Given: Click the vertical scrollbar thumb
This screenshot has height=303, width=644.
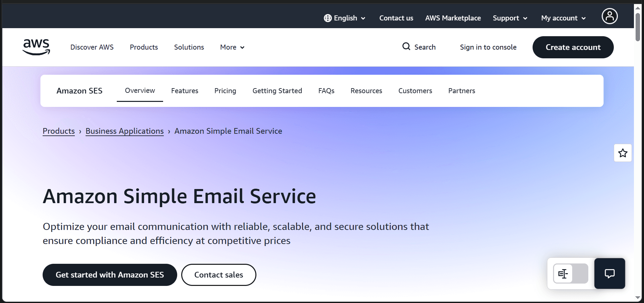Looking at the screenshot, I should pos(638,27).
